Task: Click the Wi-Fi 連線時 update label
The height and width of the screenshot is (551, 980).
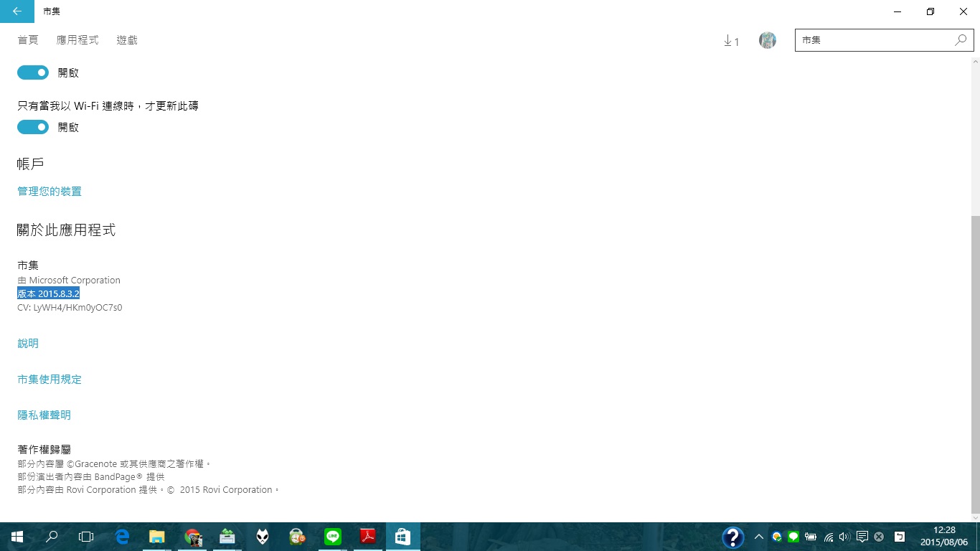Action: [108, 106]
